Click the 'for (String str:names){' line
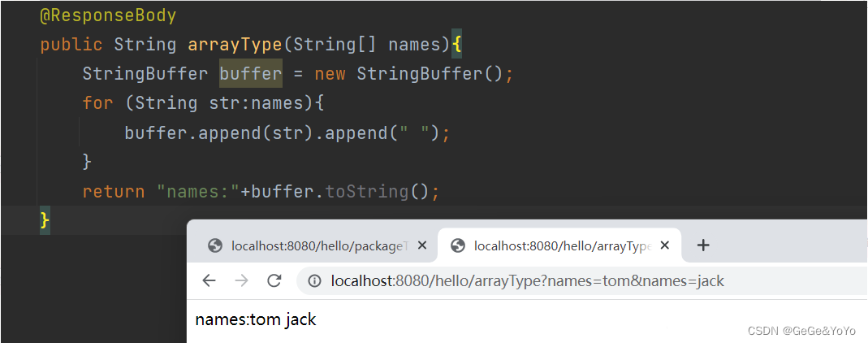 pyautogui.click(x=203, y=103)
